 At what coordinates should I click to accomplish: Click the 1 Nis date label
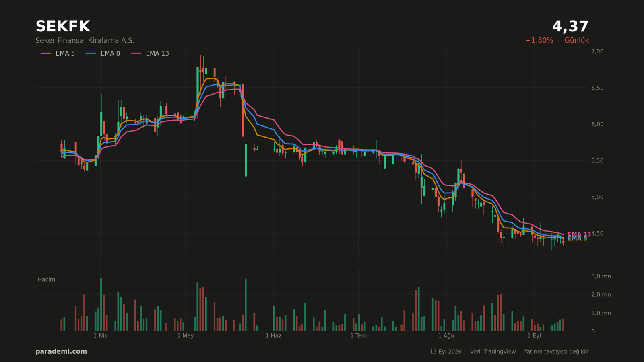[100, 336]
